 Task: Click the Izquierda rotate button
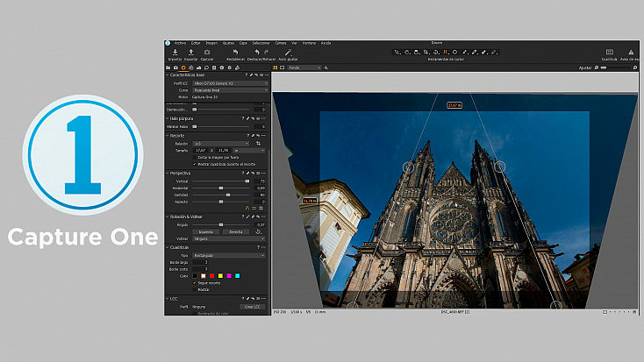tap(206, 232)
